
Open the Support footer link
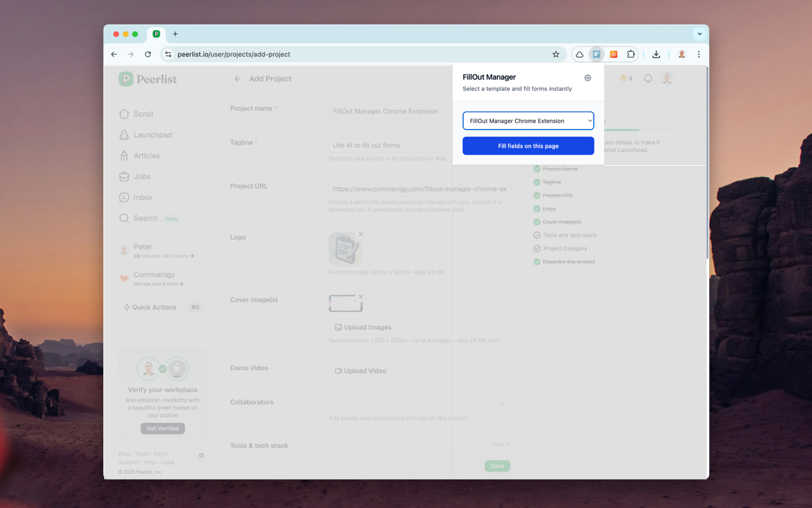[129, 462]
